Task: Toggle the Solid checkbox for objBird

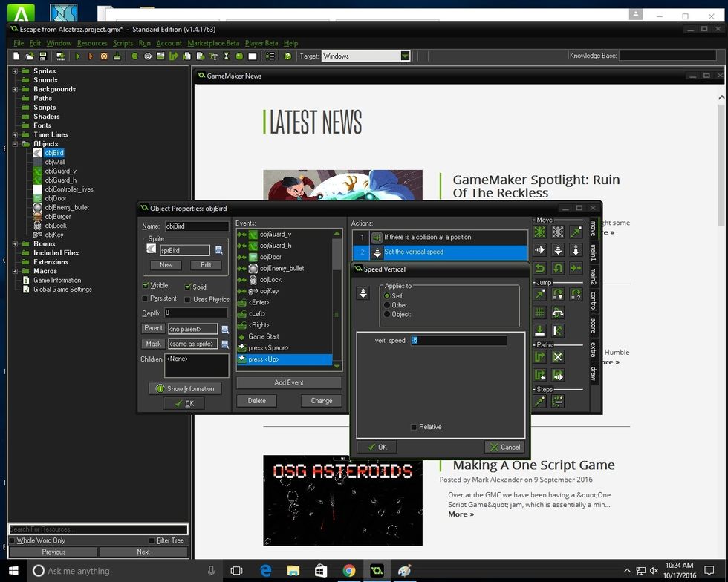Action: tap(188, 287)
